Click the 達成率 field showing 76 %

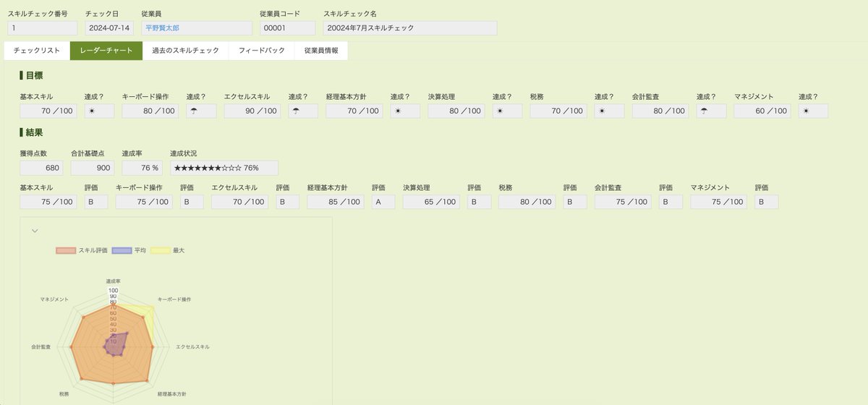pos(142,168)
